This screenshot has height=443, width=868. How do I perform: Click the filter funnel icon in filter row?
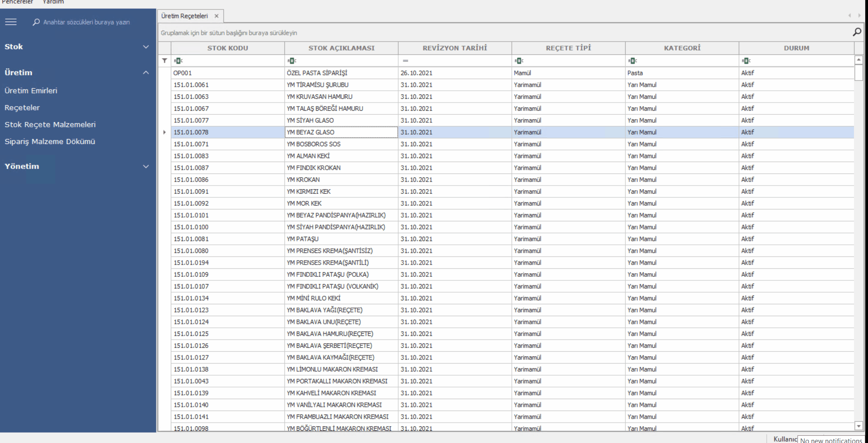pos(165,61)
